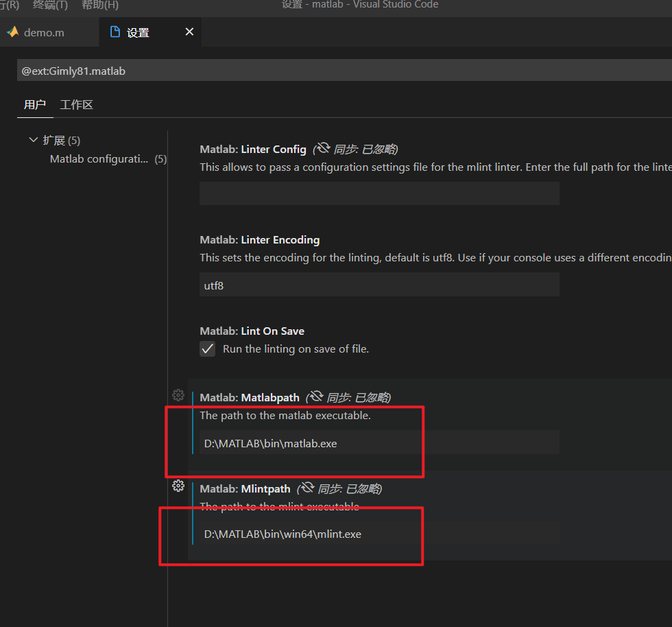Click the 同步: 已忽略 label next to Linter Config
The width and height of the screenshot is (672, 627).
[x=365, y=150]
